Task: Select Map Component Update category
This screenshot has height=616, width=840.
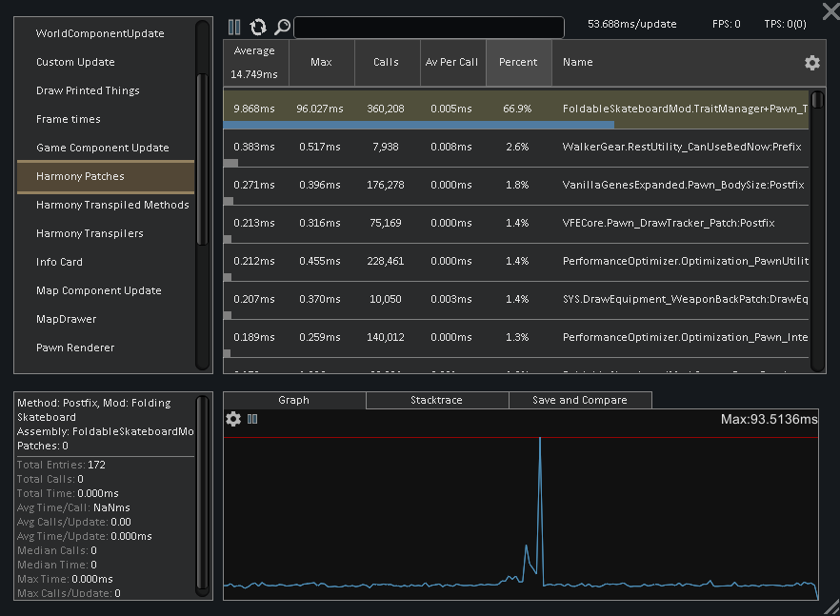Action: (106, 290)
